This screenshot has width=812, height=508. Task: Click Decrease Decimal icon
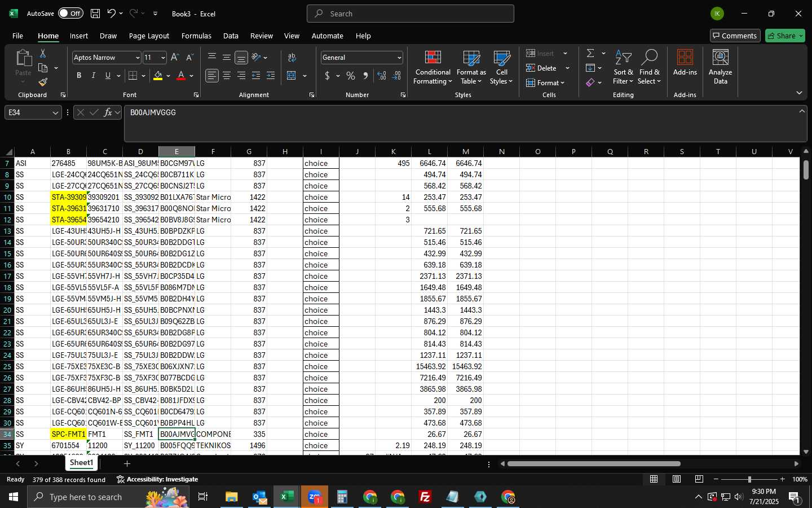click(396, 76)
